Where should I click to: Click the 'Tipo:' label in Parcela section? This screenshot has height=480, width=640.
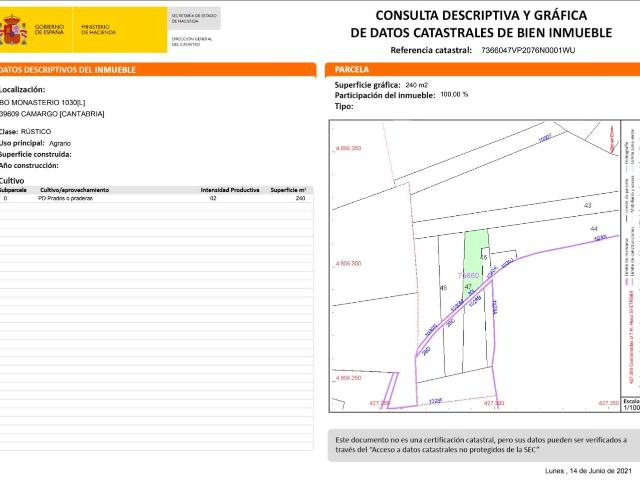pos(344,106)
